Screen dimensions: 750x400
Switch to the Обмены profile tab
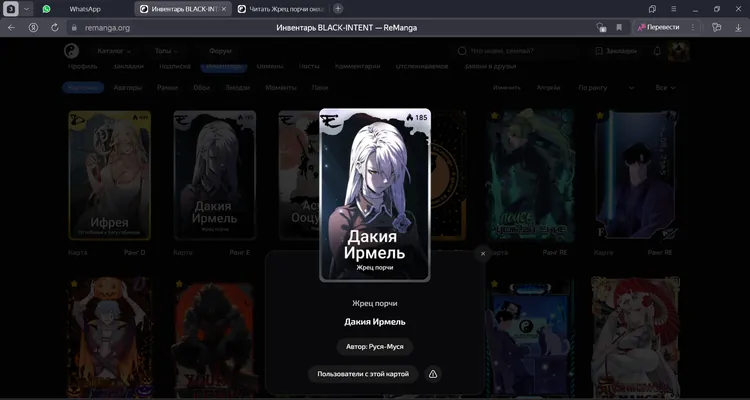tap(270, 67)
